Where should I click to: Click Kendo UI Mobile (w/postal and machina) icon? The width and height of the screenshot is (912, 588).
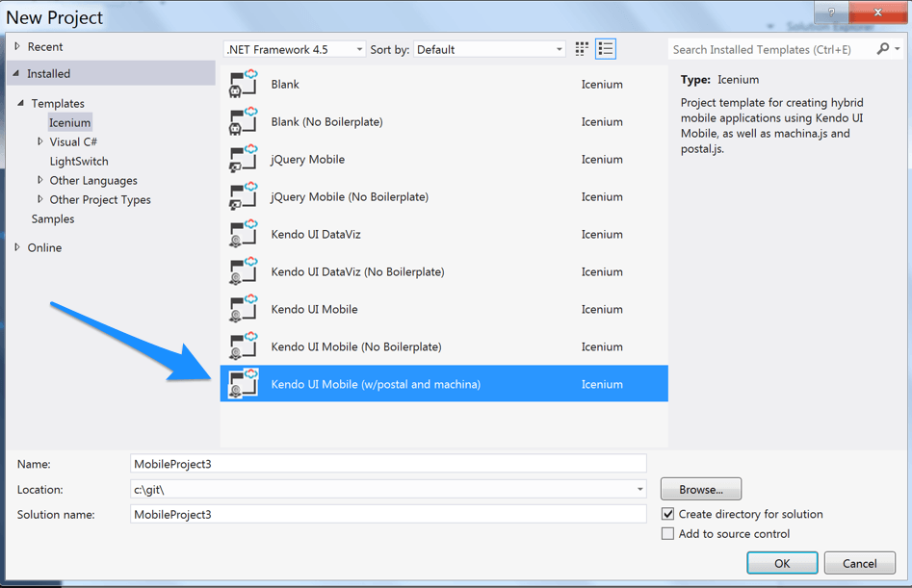[x=243, y=383]
